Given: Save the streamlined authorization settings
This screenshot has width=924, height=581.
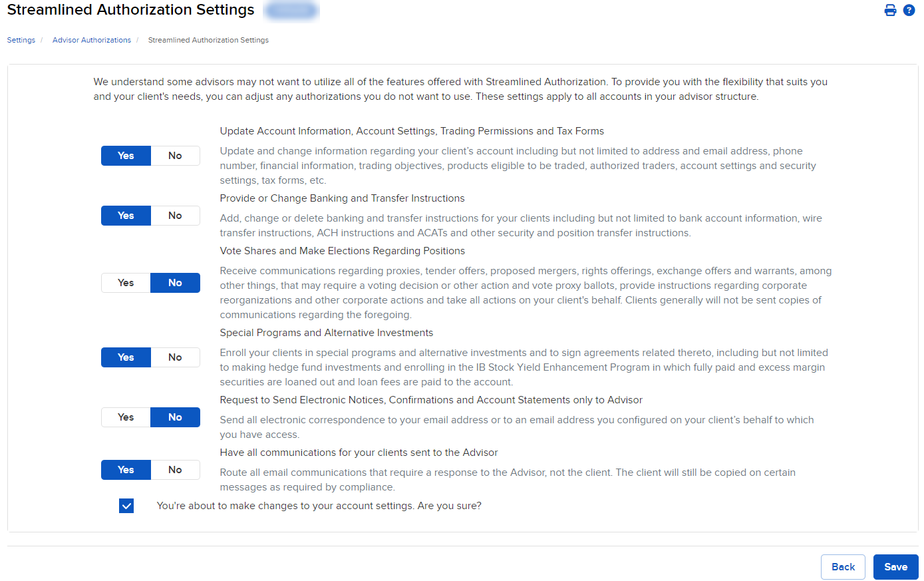Looking at the screenshot, I should click(x=895, y=566).
